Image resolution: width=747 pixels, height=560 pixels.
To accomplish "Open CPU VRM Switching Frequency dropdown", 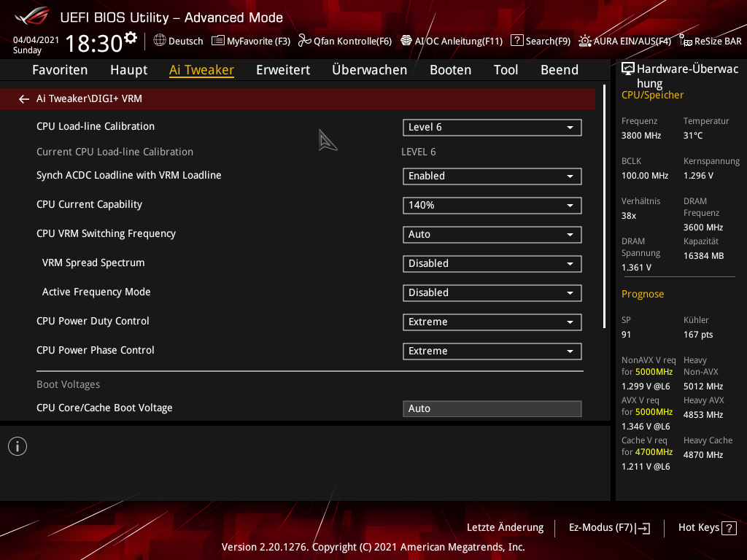I will [x=492, y=235].
